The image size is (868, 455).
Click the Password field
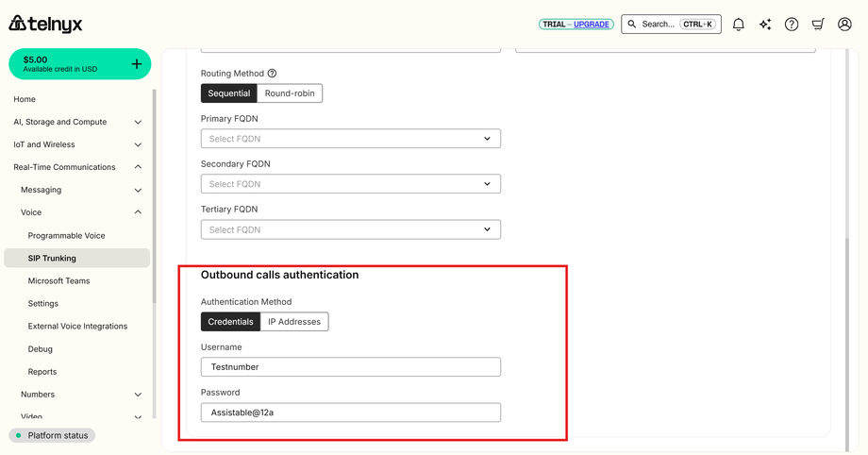(351, 413)
